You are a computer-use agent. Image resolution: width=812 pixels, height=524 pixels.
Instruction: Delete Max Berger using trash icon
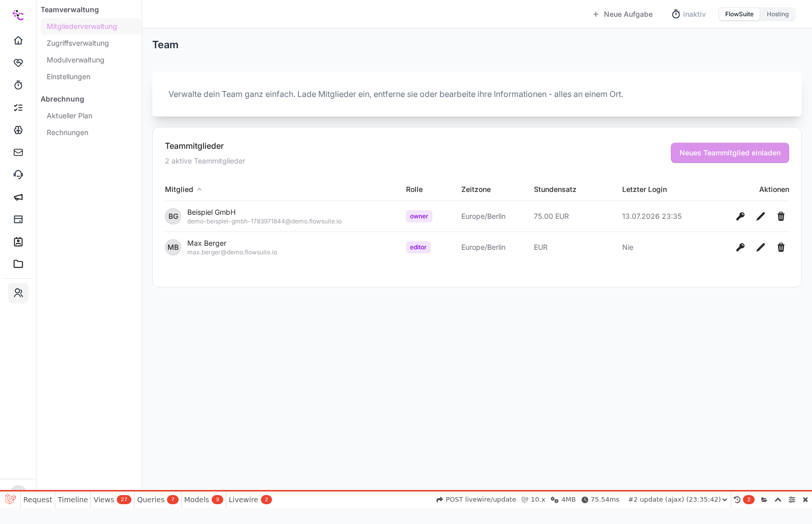pos(781,247)
